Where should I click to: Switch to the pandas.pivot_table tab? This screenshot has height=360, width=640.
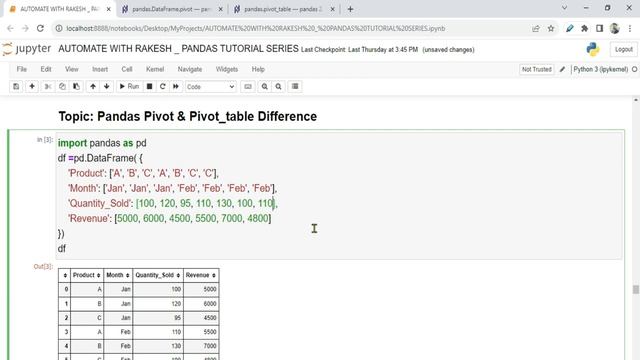[283, 9]
